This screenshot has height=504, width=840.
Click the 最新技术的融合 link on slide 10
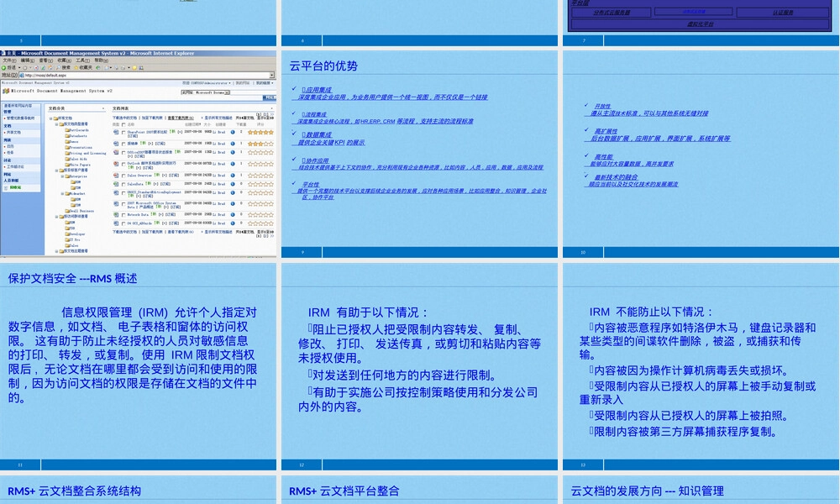pyautogui.click(x=616, y=176)
